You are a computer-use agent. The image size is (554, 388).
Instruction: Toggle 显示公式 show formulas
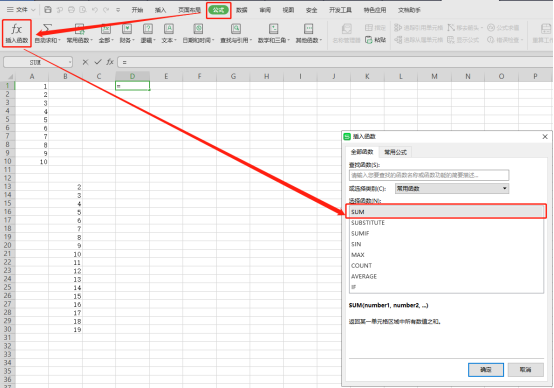pos(463,40)
